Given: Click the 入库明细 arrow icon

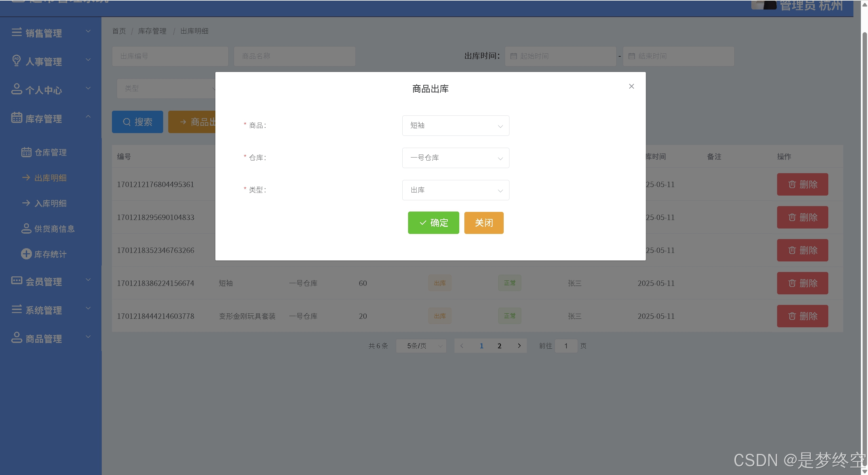Looking at the screenshot, I should click(26, 203).
